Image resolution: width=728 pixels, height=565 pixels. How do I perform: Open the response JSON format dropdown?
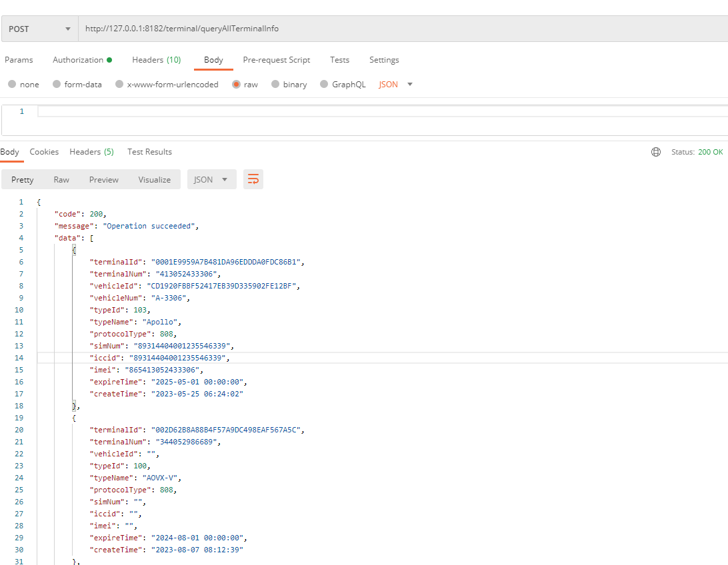tap(211, 180)
